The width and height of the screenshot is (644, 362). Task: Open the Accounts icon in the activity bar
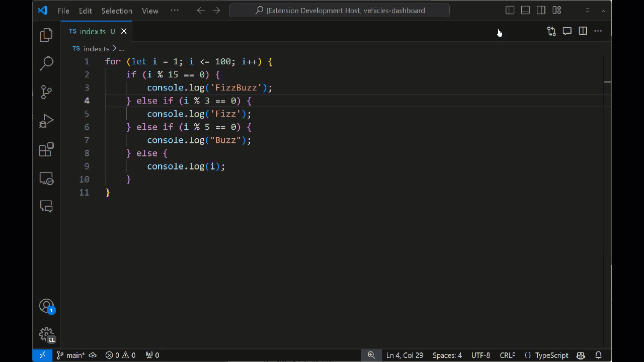[x=46, y=305]
